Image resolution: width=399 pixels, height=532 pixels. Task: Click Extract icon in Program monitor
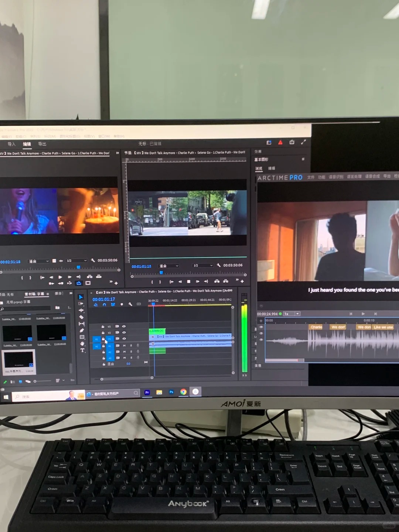pos(226,282)
